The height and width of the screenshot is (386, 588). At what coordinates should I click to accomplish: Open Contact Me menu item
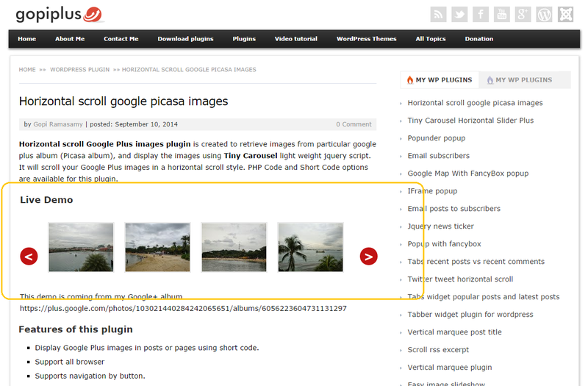click(x=121, y=39)
